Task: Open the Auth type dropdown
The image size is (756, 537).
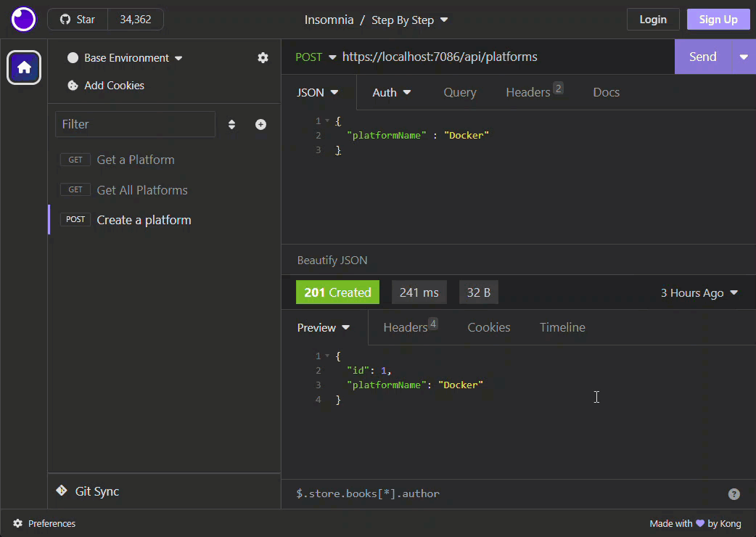Action: (x=392, y=93)
